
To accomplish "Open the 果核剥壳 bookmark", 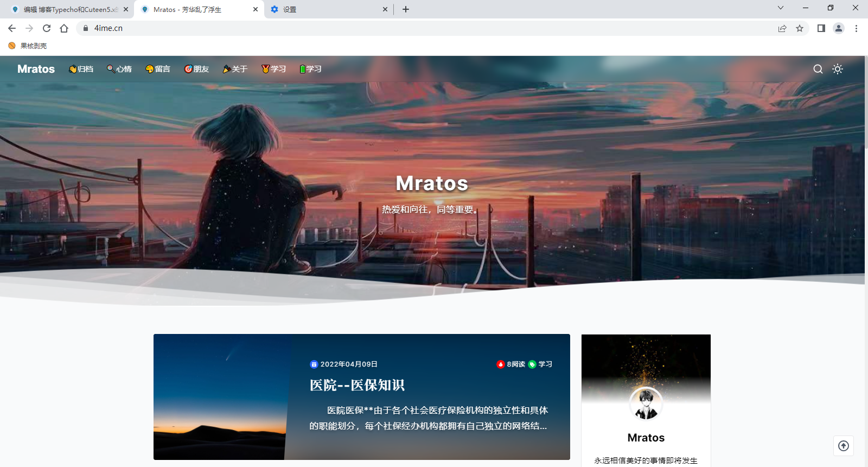I will [x=28, y=46].
